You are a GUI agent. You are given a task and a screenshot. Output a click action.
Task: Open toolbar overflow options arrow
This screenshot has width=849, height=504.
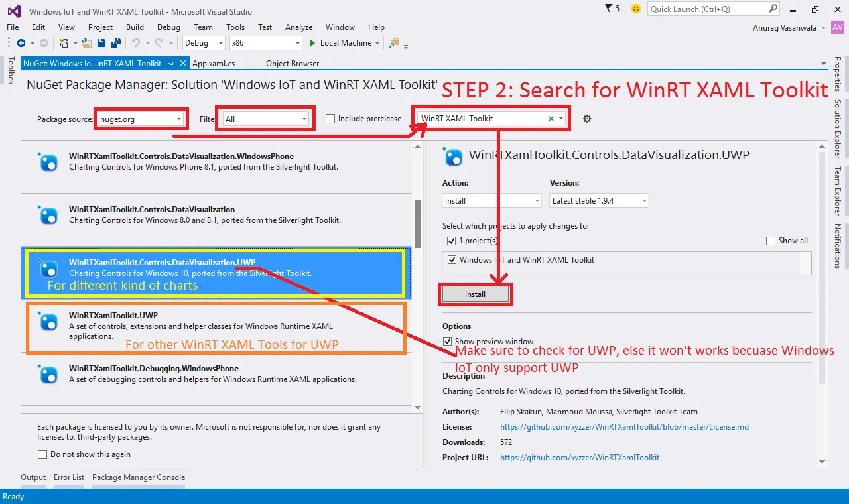point(405,45)
